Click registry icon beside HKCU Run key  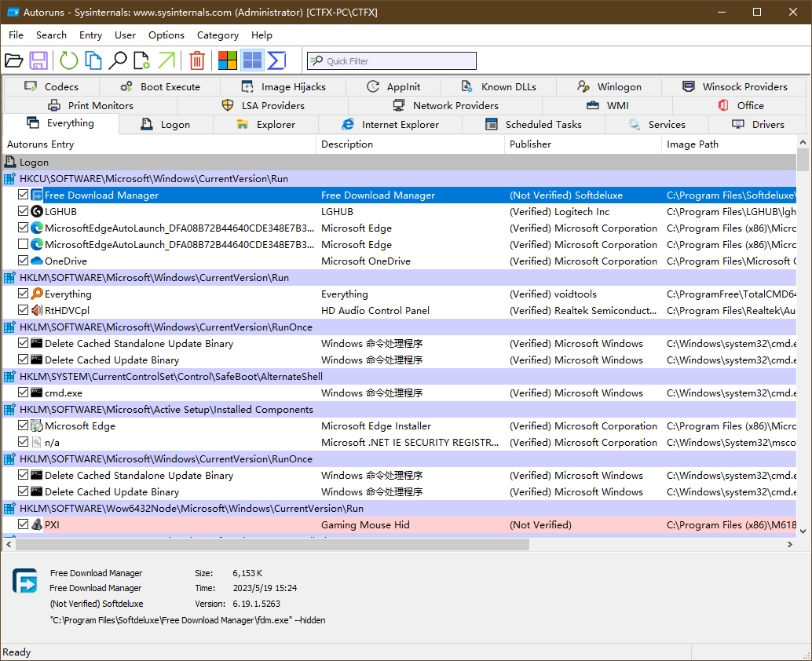pos(10,179)
